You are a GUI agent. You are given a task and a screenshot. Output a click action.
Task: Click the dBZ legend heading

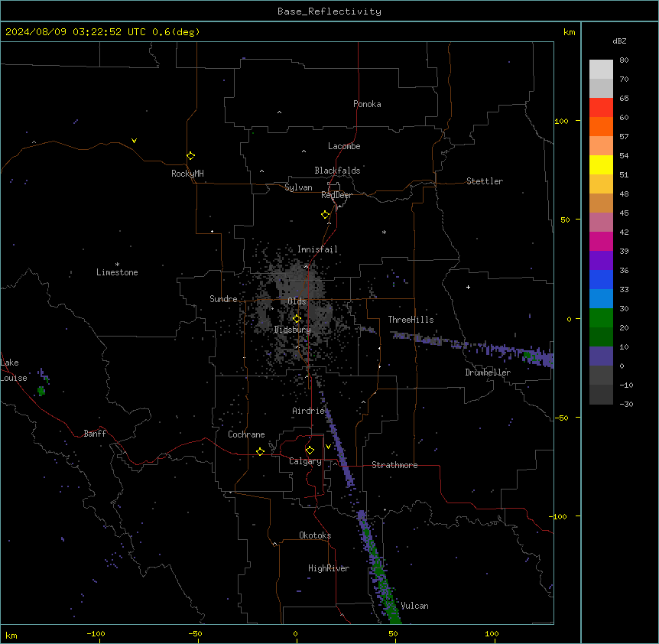click(619, 41)
